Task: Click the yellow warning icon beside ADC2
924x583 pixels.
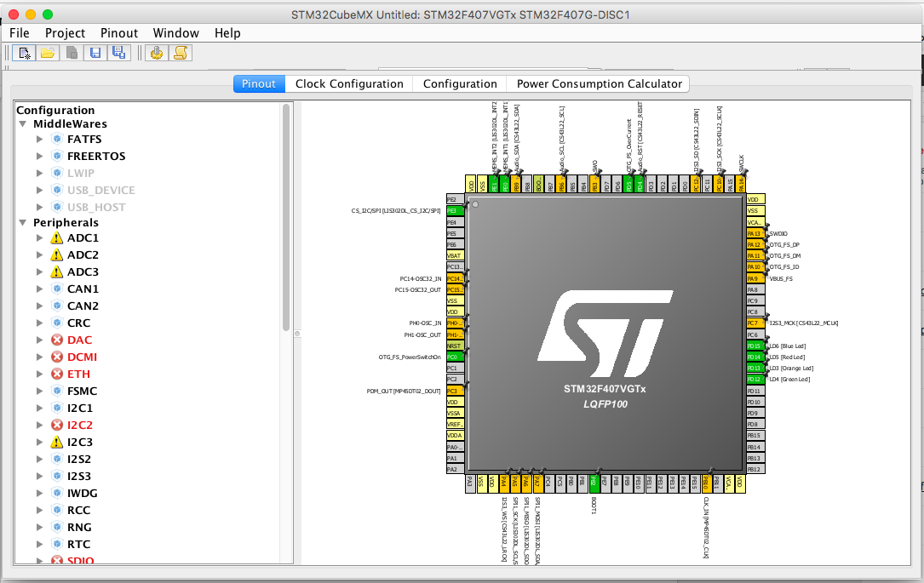Action: pyautogui.click(x=56, y=255)
